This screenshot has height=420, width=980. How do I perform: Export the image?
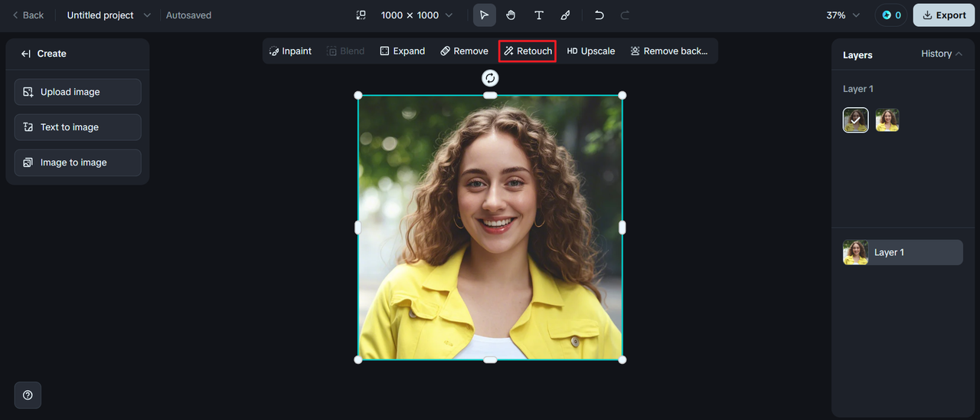[x=944, y=15]
